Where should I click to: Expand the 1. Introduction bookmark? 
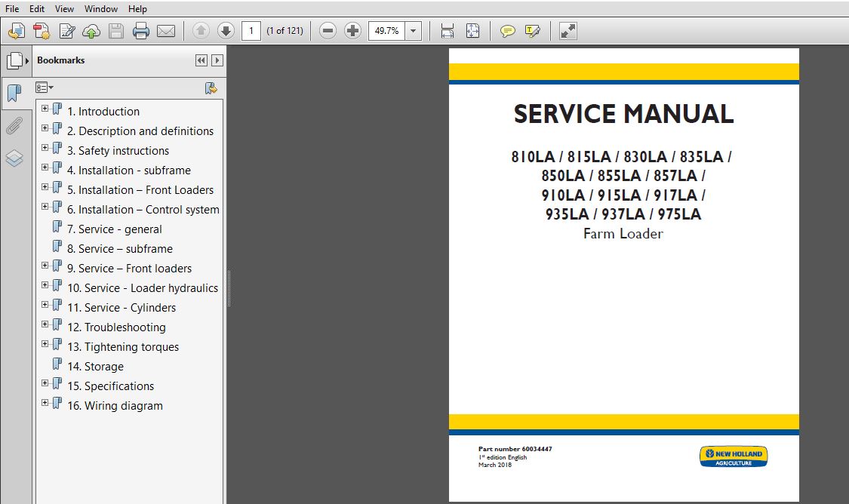click(x=45, y=109)
